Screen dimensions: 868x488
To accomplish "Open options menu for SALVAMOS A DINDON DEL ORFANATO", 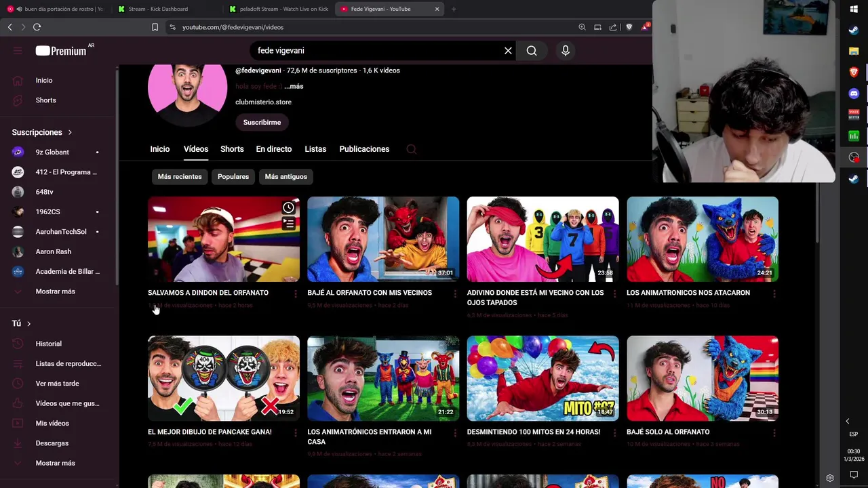I will [295, 293].
